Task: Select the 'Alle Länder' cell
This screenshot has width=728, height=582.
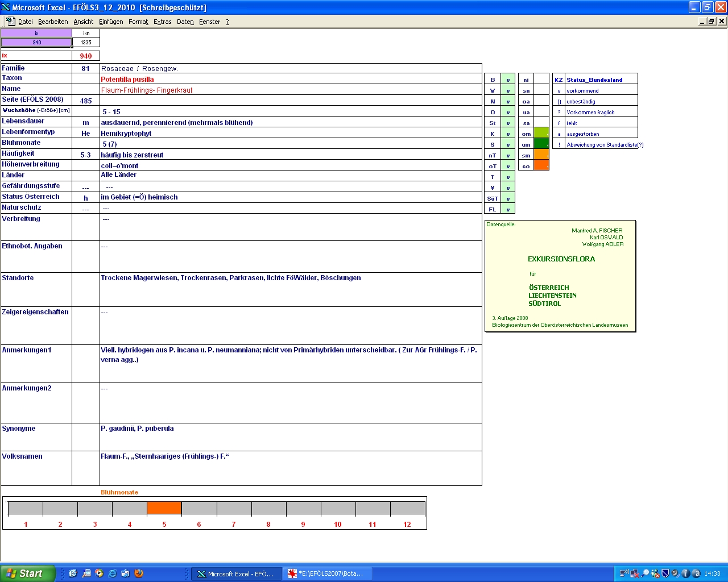Action: [x=291, y=176]
